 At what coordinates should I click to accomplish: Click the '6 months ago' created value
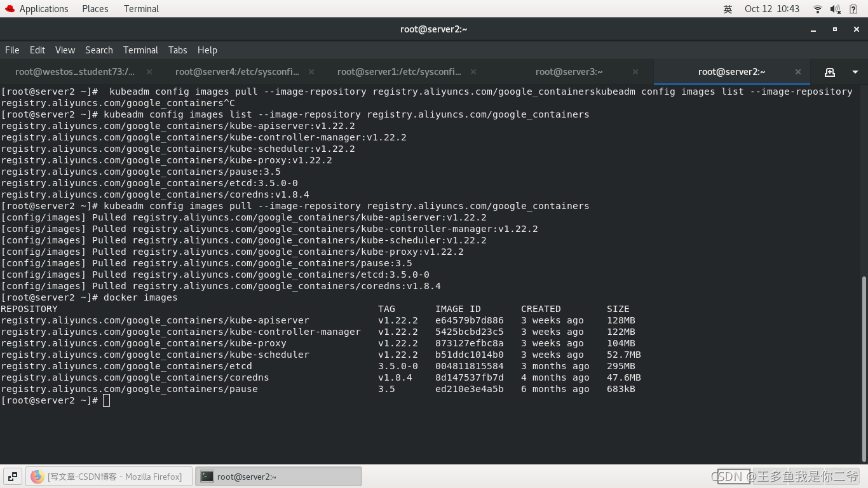555,389
